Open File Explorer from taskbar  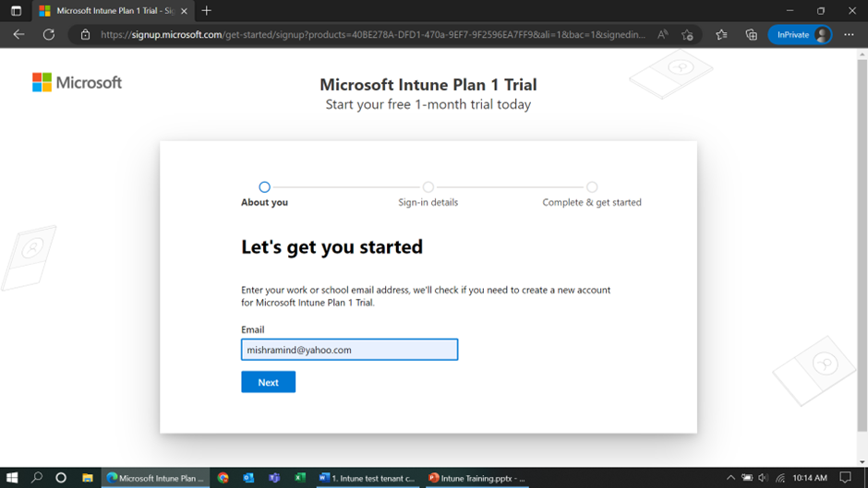[88, 478]
